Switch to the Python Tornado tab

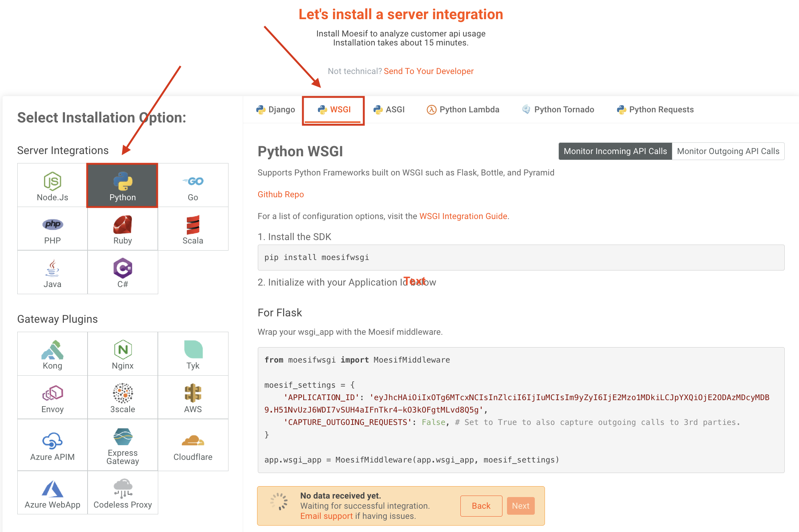(558, 109)
